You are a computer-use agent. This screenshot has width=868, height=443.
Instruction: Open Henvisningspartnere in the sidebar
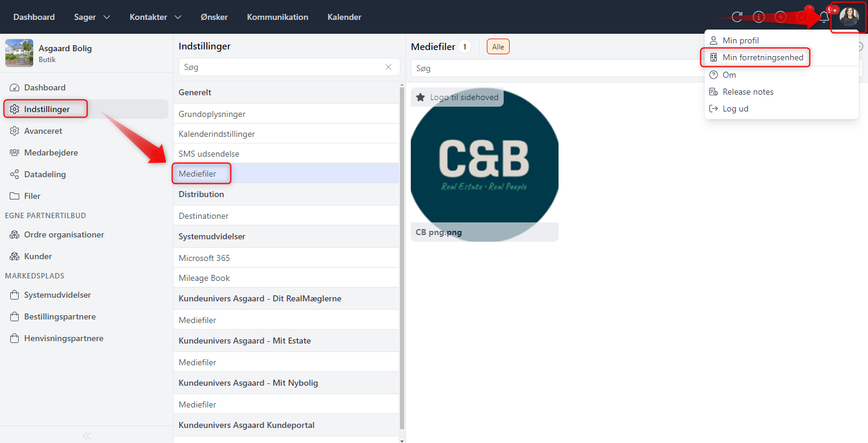click(86, 338)
